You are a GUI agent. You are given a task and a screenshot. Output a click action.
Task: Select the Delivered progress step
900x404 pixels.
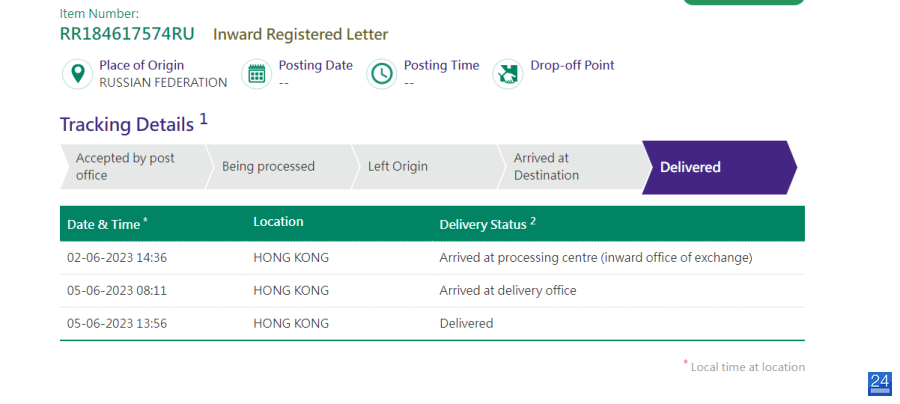pyautogui.click(x=719, y=167)
